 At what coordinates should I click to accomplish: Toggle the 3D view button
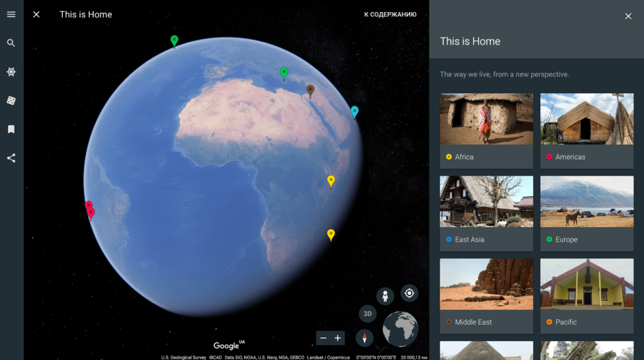tap(368, 313)
